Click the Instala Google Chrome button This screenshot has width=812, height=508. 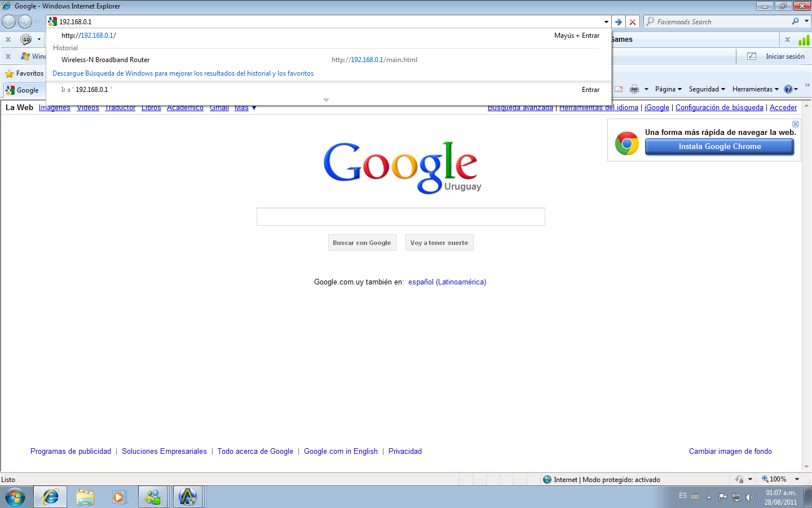720,147
